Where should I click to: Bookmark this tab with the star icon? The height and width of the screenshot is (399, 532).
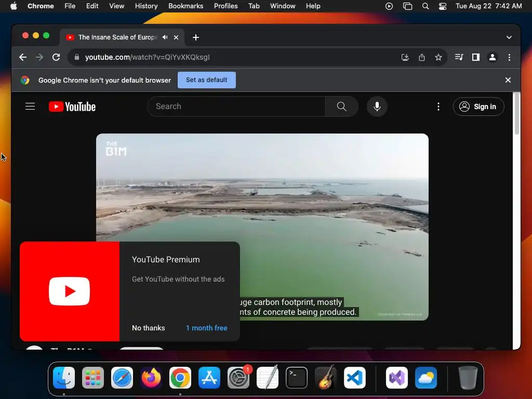(438, 57)
